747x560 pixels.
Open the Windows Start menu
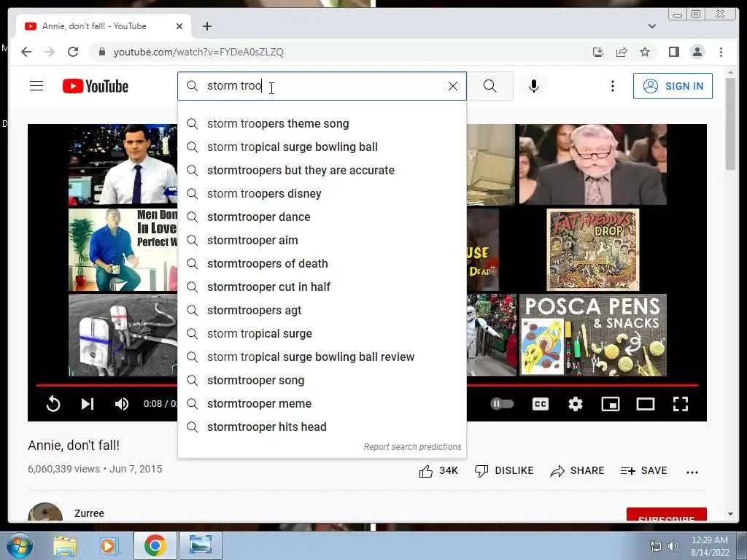pyautogui.click(x=20, y=545)
